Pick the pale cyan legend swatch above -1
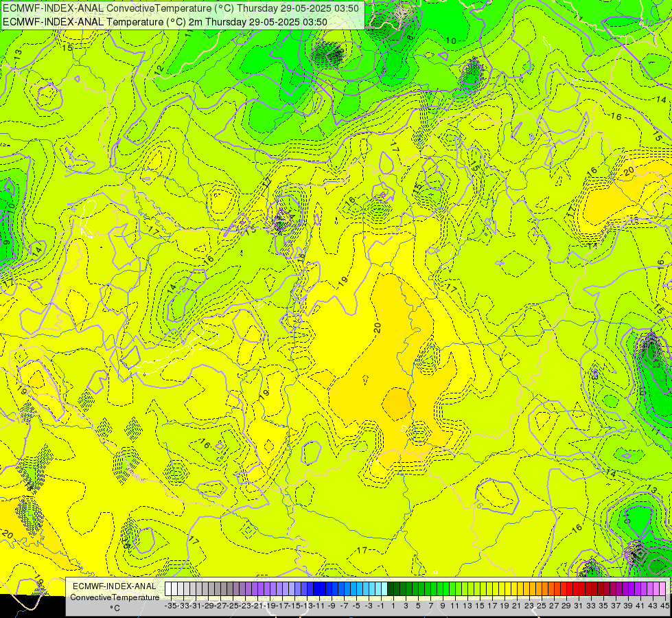 click(x=378, y=589)
